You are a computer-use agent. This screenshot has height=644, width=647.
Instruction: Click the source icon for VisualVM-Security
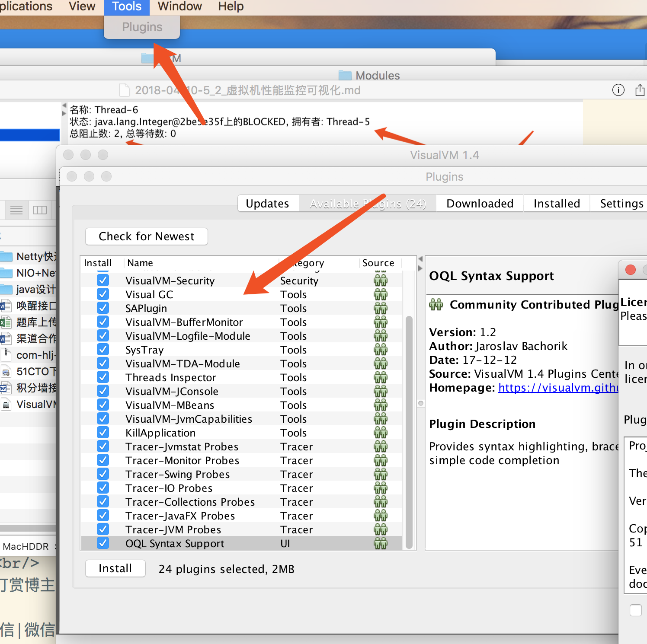[381, 281]
